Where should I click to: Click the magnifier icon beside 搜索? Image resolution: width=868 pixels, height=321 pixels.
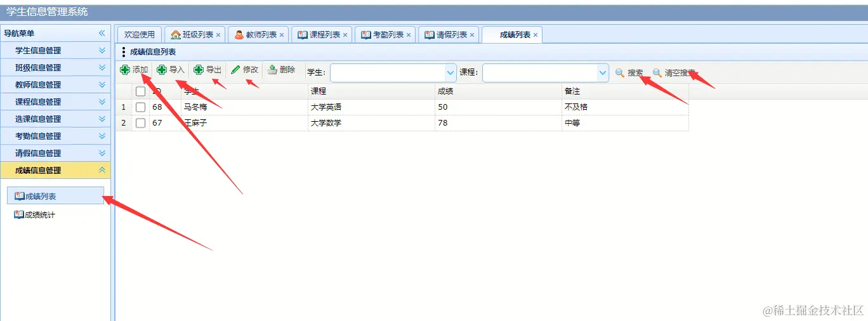(x=620, y=73)
